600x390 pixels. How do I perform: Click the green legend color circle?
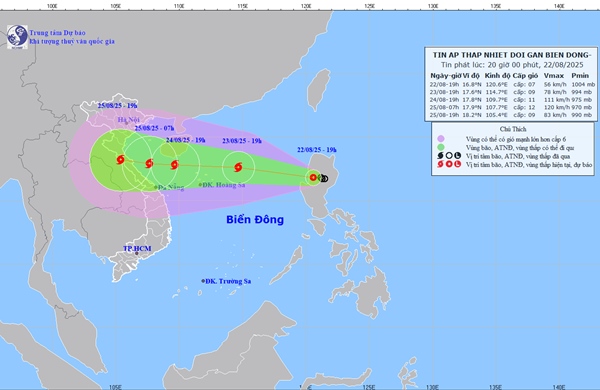[x=441, y=147]
